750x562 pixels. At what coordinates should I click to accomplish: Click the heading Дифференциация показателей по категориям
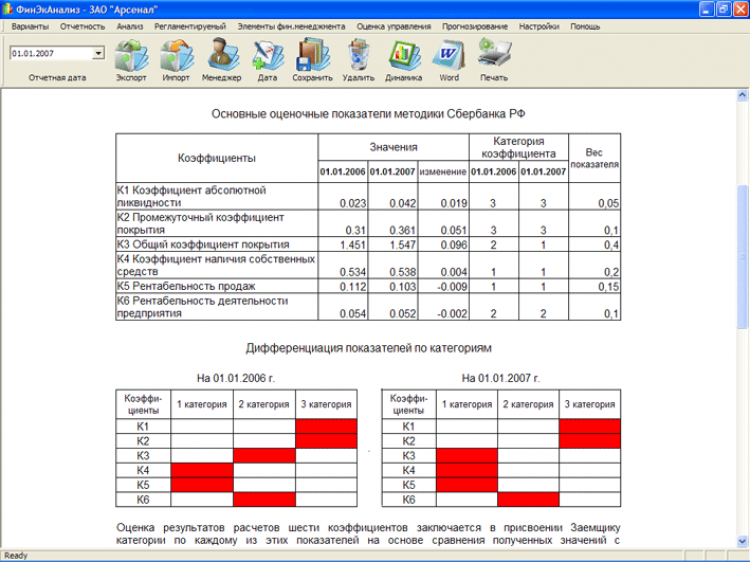[369, 348]
